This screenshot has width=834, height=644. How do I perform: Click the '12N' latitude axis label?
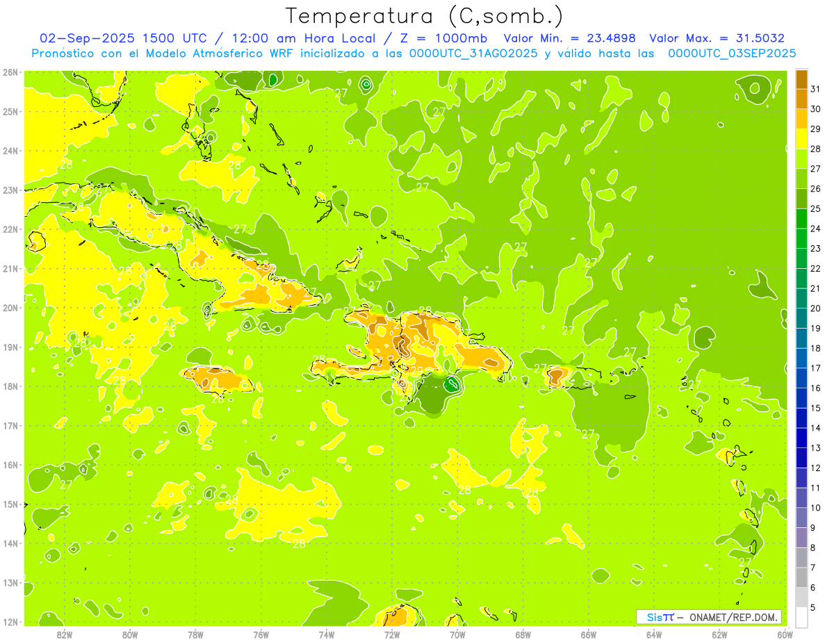point(11,621)
